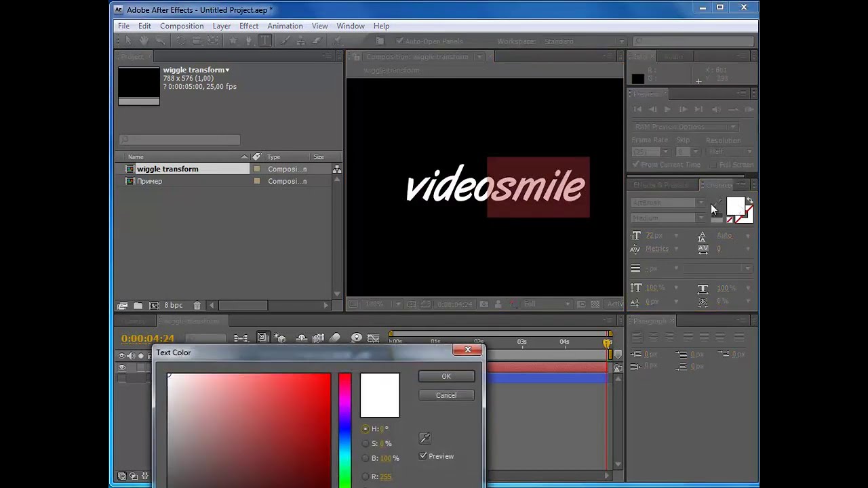Image resolution: width=868 pixels, height=488 pixels.
Task: Select the Rotation tool in toolbar
Action: (x=180, y=41)
